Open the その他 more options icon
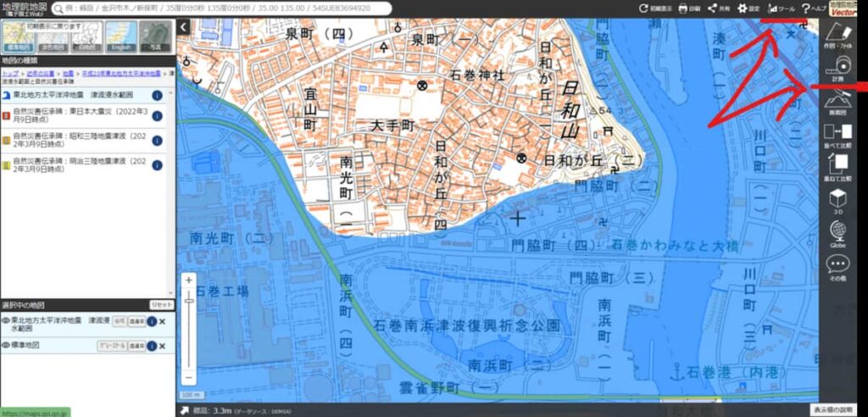The height and width of the screenshot is (417, 868). pyautogui.click(x=837, y=266)
